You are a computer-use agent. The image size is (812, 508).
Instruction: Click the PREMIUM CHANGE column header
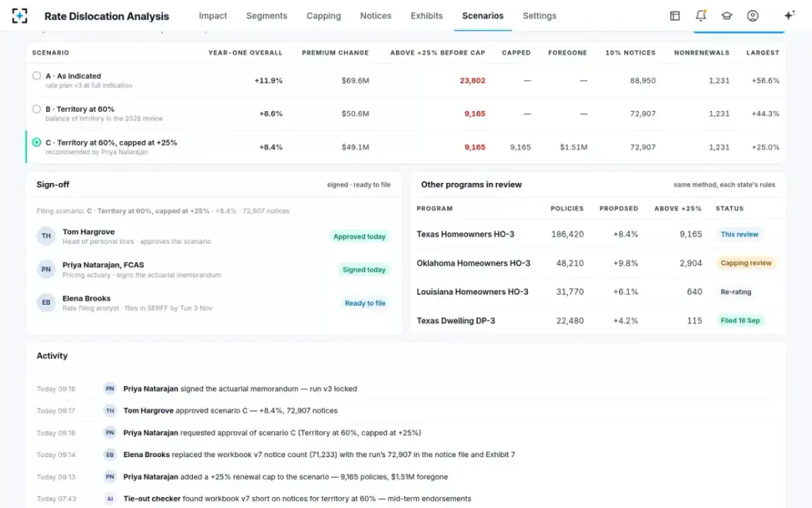click(336, 53)
